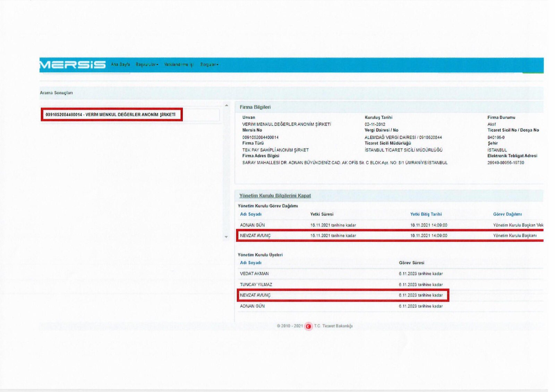Click VEDAT AKMAN member row

pos(391,273)
